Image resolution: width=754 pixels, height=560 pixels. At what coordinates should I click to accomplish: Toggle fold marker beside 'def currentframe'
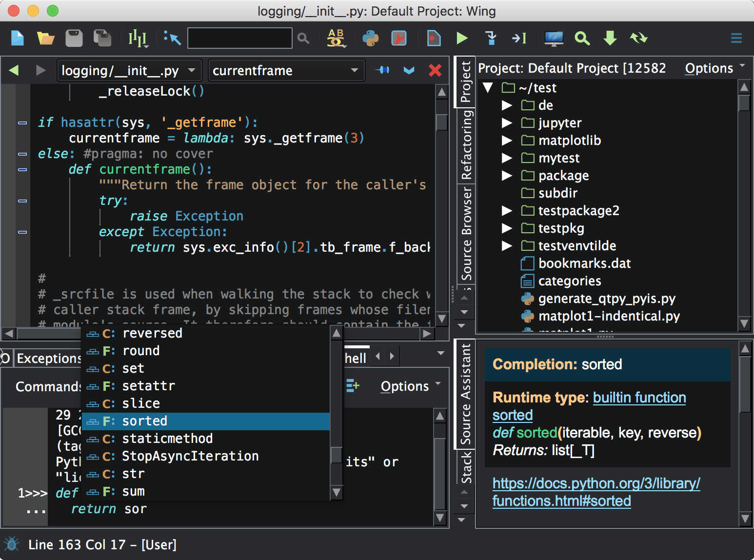click(x=22, y=170)
